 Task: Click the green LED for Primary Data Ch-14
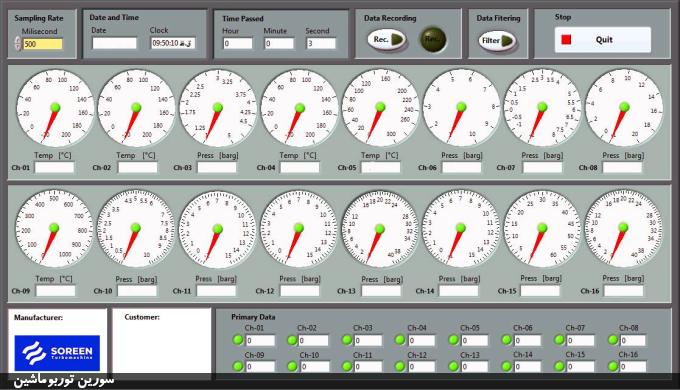click(507, 367)
